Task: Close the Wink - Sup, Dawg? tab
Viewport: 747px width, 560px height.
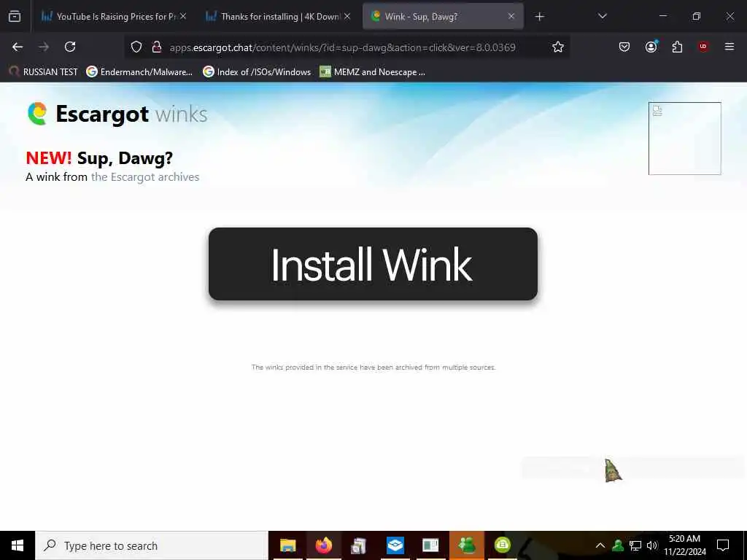Action: pos(511,17)
